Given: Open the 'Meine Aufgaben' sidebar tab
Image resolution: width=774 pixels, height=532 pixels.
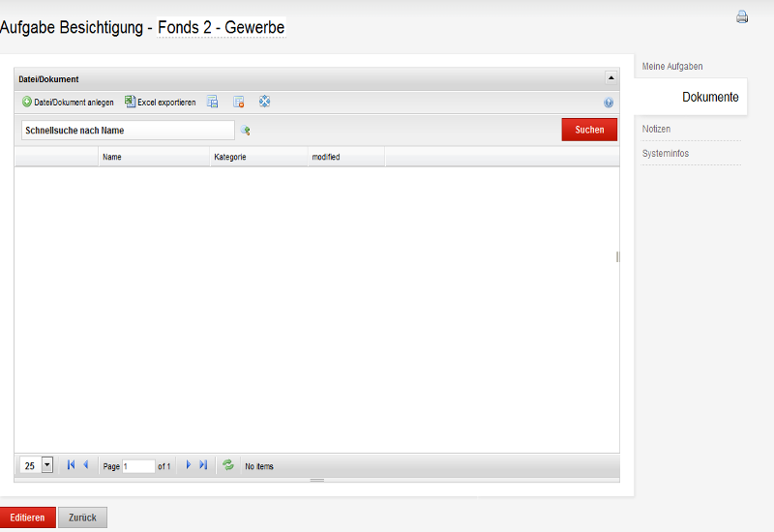Looking at the screenshot, I should pos(672,67).
